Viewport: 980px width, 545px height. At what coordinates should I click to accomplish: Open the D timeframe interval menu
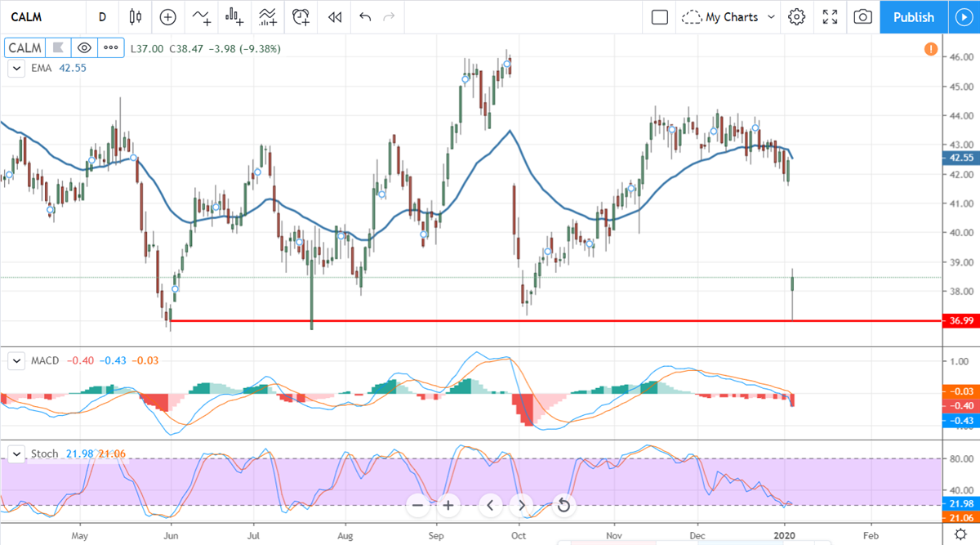click(102, 16)
